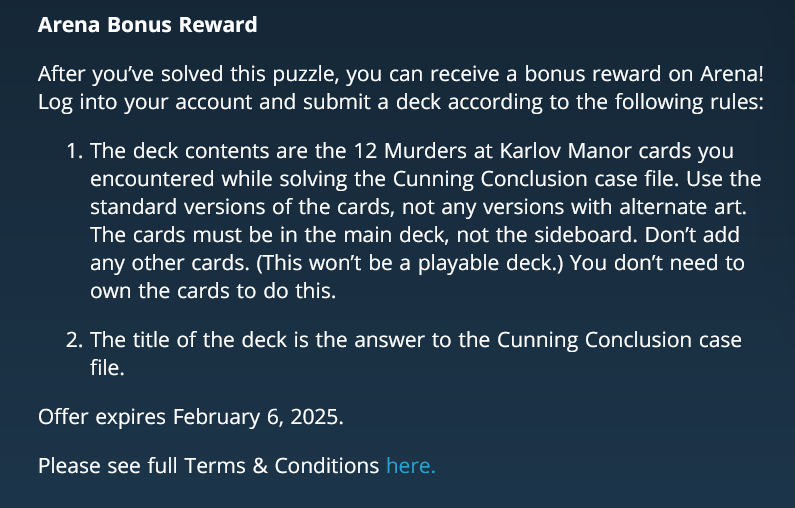
Task: Click the word "Arena!" in the first paragraph
Action: (x=732, y=74)
